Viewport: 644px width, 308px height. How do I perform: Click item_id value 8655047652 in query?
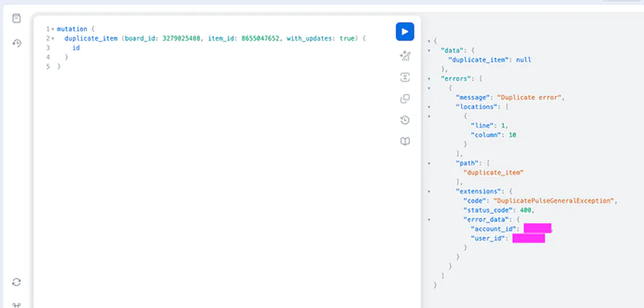(260, 39)
